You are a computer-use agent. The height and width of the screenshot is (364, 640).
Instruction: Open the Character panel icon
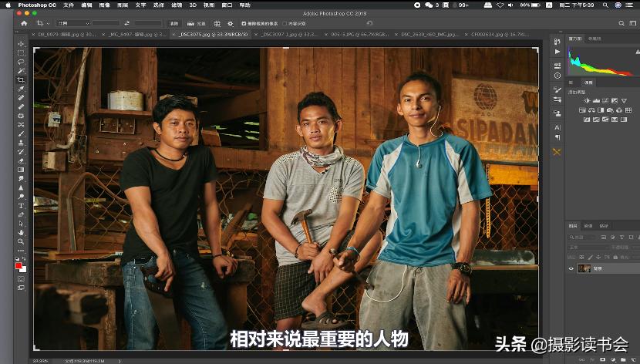pyautogui.click(x=557, y=128)
